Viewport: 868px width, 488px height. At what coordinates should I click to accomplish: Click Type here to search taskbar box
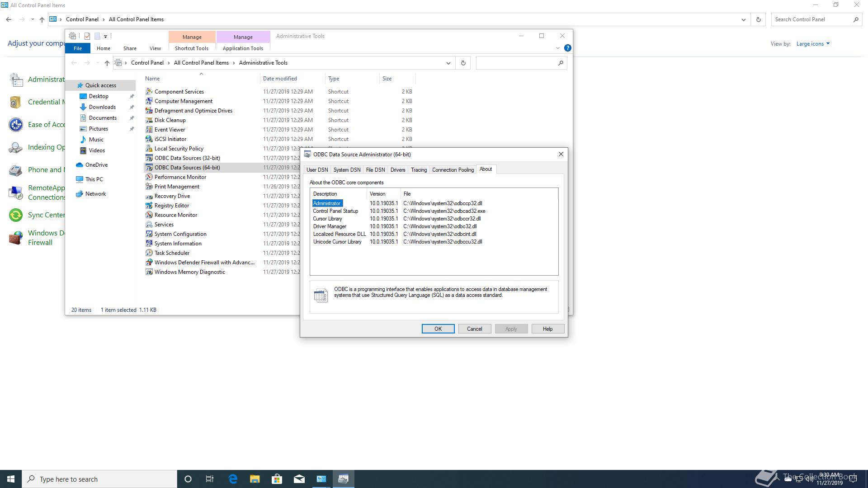pyautogui.click(x=99, y=479)
